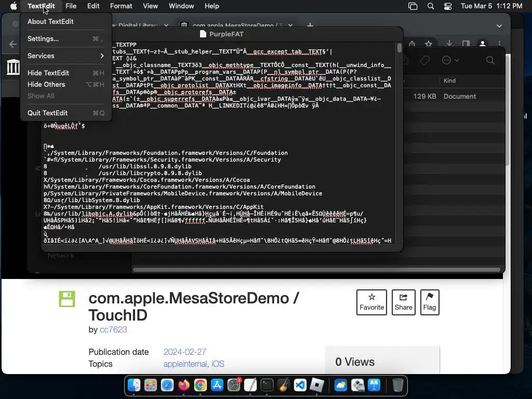This screenshot has height=399, width=532.
Task: Open Chrome's three-dot menu
Action: [x=499, y=44]
